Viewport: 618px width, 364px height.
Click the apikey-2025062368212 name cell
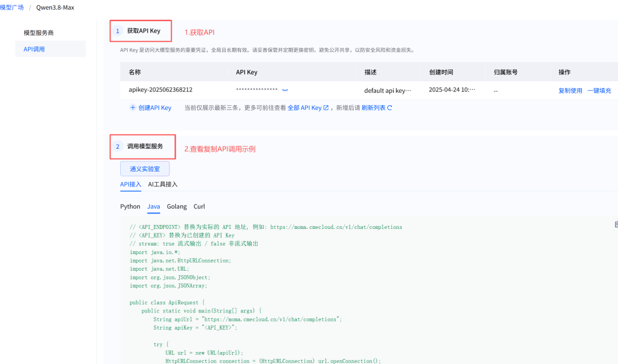(160, 89)
